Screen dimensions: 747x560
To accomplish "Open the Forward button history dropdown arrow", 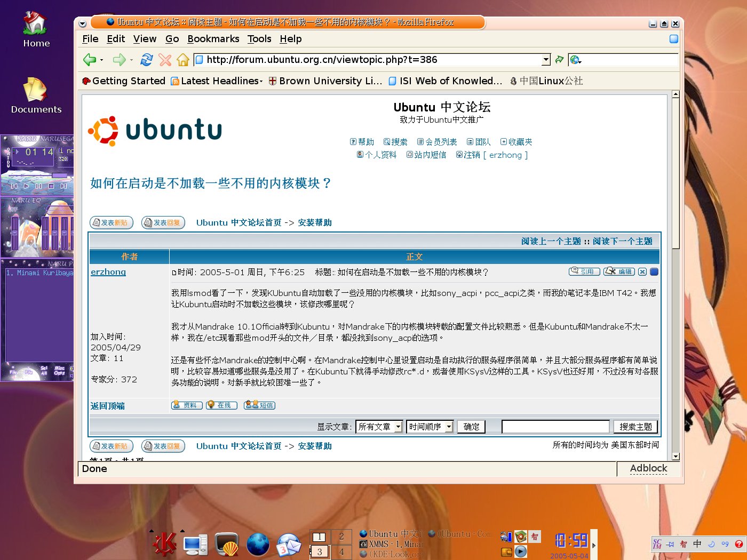I will (131, 60).
